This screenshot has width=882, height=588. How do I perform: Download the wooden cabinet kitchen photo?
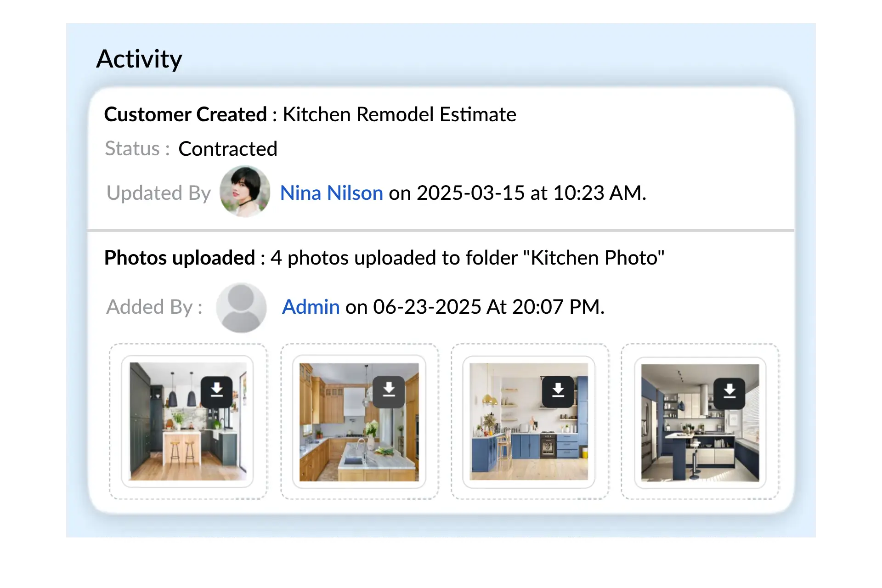pyautogui.click(x=389, y=391)
